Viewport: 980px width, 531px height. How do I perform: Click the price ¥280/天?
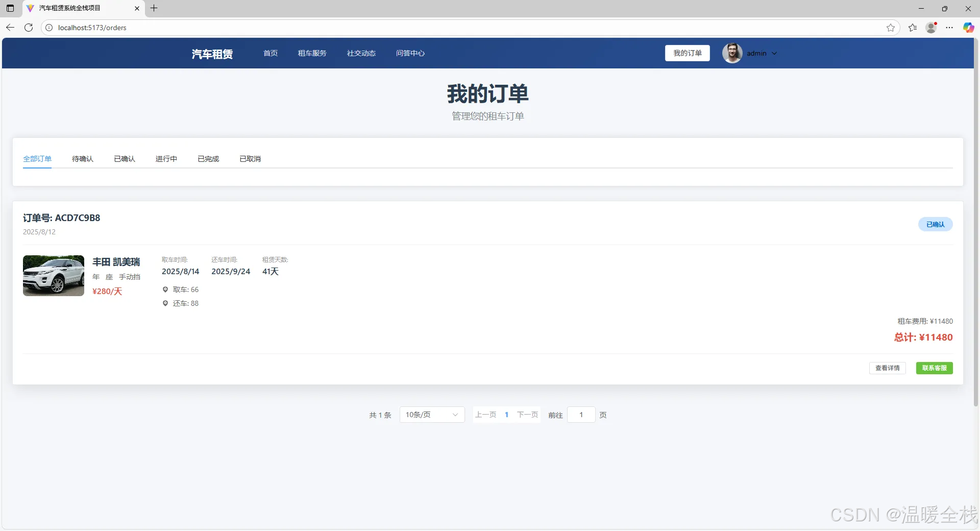tap(107, 291)
